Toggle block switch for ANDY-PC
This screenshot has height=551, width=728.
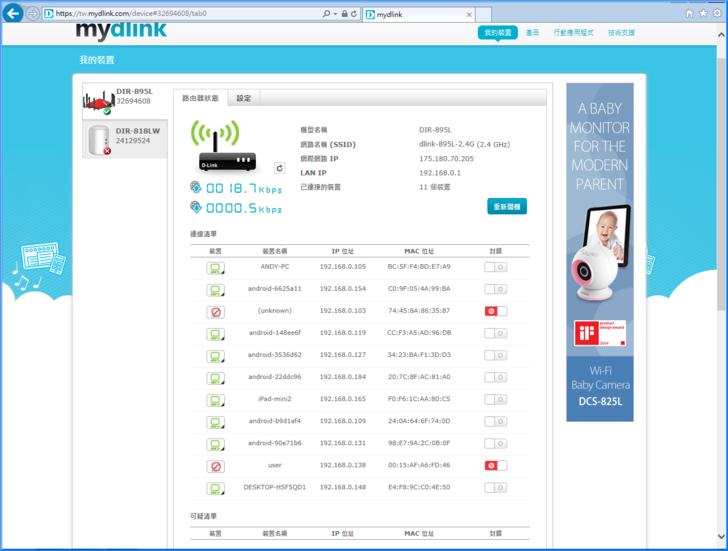click(495, 267)
